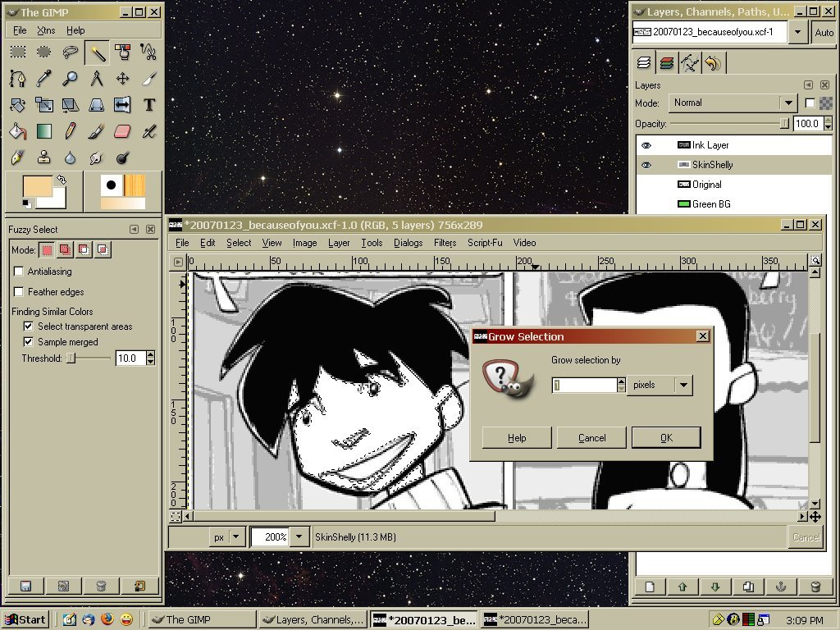Choose the Pencil tool

71,130
